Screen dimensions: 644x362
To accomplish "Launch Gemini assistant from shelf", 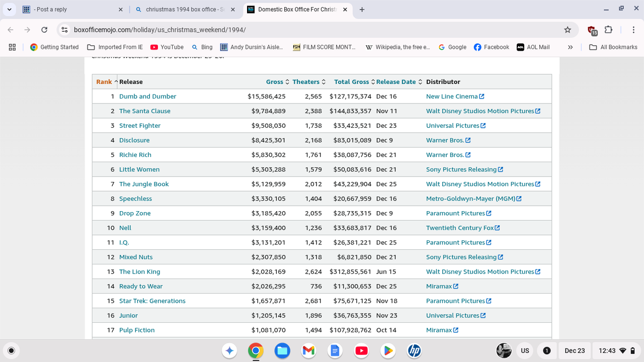I will (229, 350).
